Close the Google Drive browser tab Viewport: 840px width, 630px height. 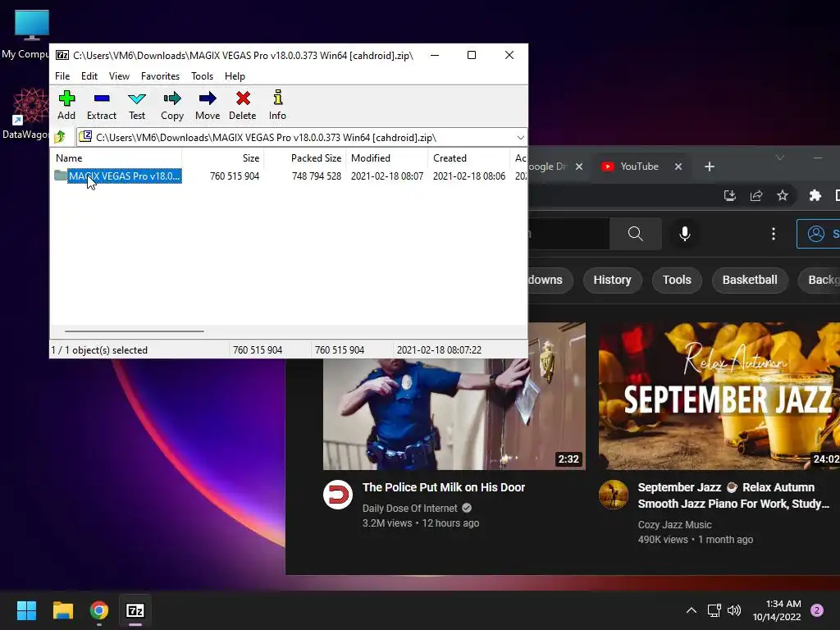click(579, 167)
